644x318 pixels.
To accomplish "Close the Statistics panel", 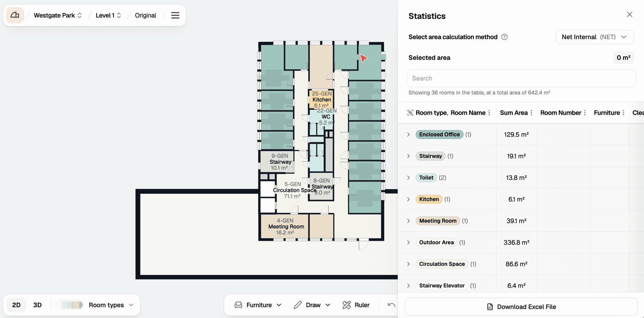I will pyautogui.click(x=630, y=14).
